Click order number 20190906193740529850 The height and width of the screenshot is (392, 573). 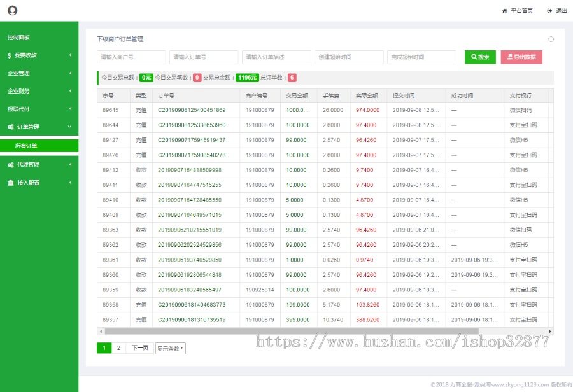(190, 260)
